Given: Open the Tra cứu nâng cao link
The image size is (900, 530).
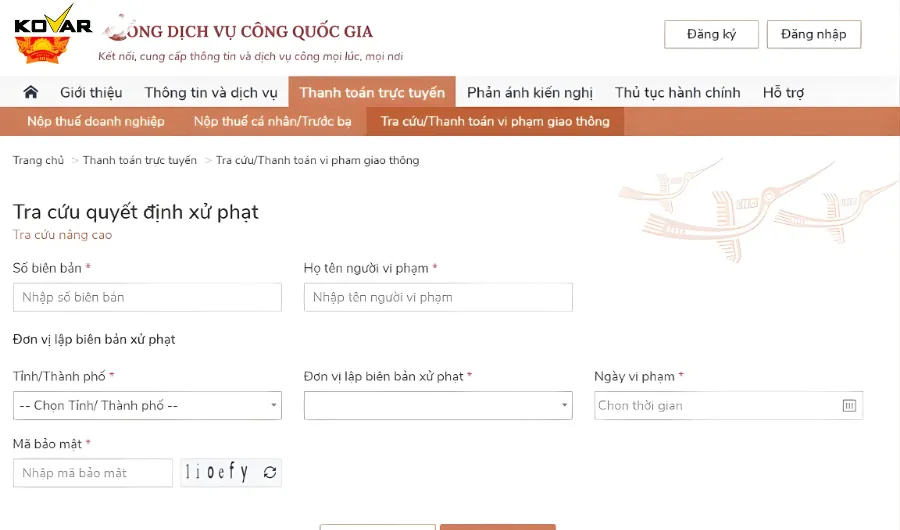Looking at the screenshot, I should [x=62, y=235].
